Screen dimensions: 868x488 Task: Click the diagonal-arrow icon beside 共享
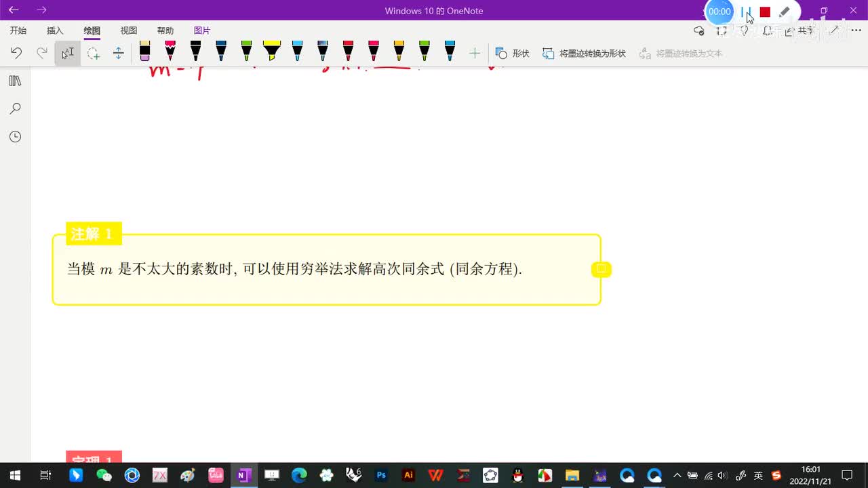(834, 30)
